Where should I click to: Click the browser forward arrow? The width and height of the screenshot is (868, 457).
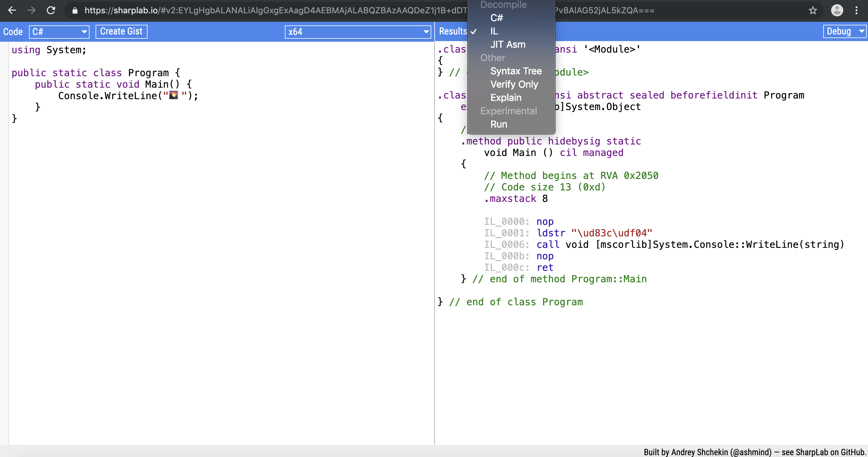tap(31, 11)
